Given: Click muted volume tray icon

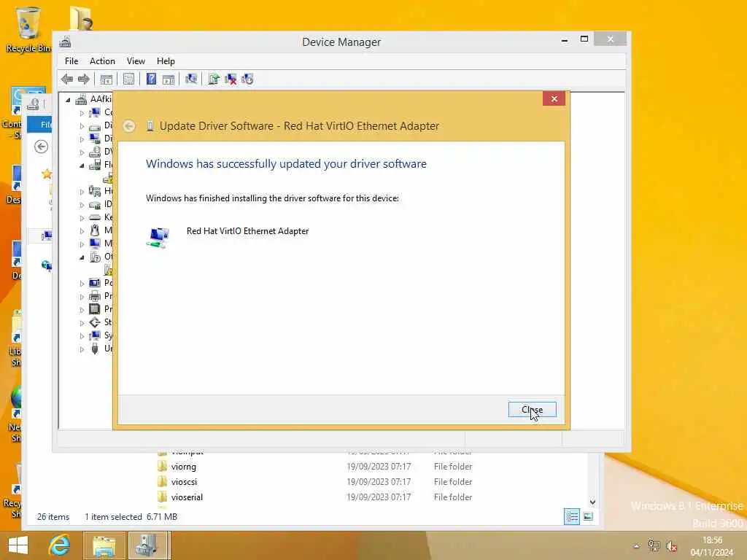Looking at the screenshot, I should click(x=672, y=546).
